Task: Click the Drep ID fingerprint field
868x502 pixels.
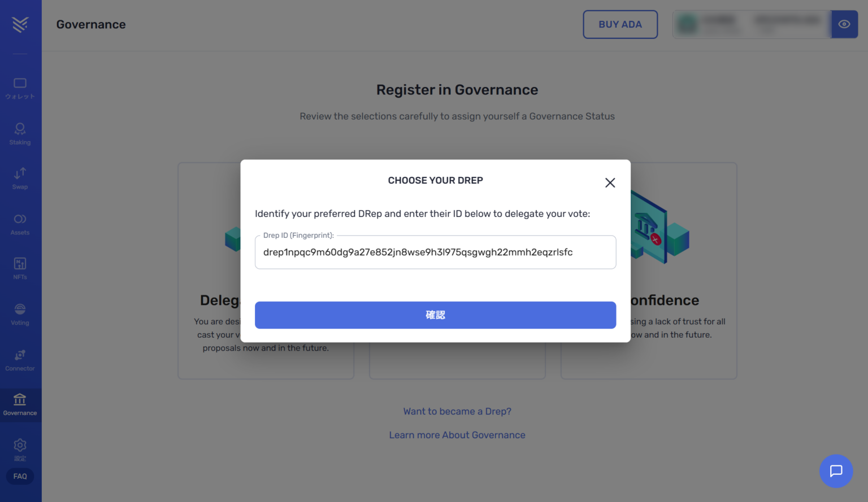Action: click(435, 252)
